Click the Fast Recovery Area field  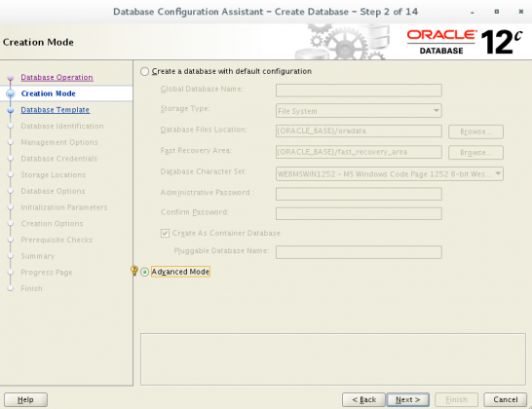(x=359, y=152)
